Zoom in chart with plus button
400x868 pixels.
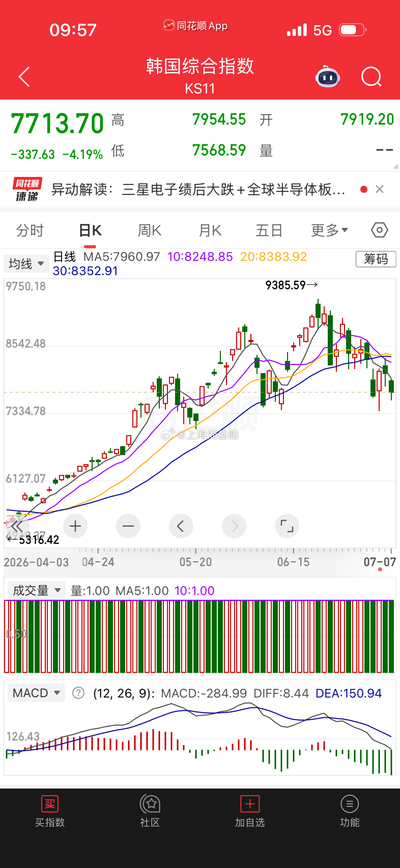click(x=75, y=526)
